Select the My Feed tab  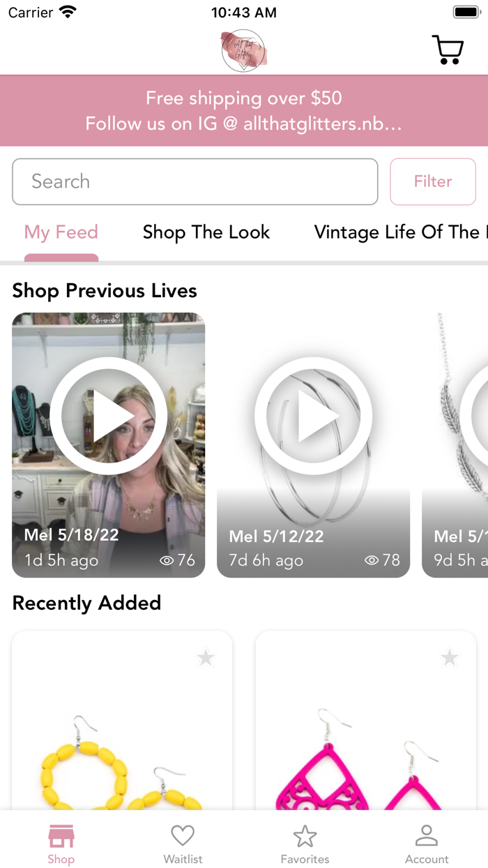click(61, 232)
